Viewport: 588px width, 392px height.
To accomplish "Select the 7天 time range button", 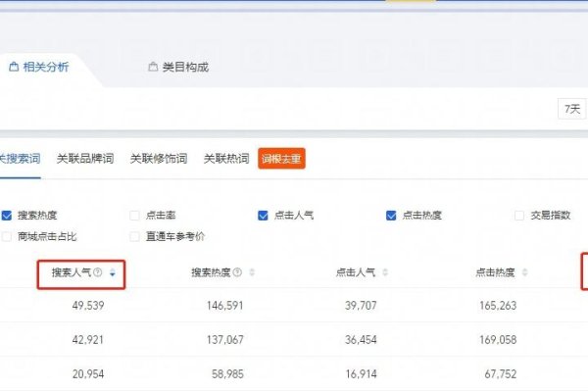I will coord(572,109).
